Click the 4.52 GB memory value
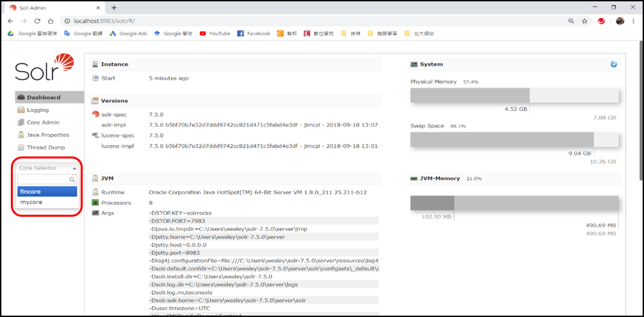Screen dimensions: 644x317 [x=516, y=109]
